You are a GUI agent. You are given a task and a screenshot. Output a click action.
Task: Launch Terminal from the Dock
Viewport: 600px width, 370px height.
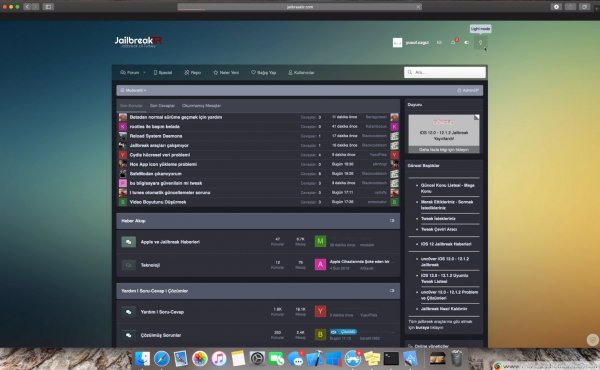(391, 359)
